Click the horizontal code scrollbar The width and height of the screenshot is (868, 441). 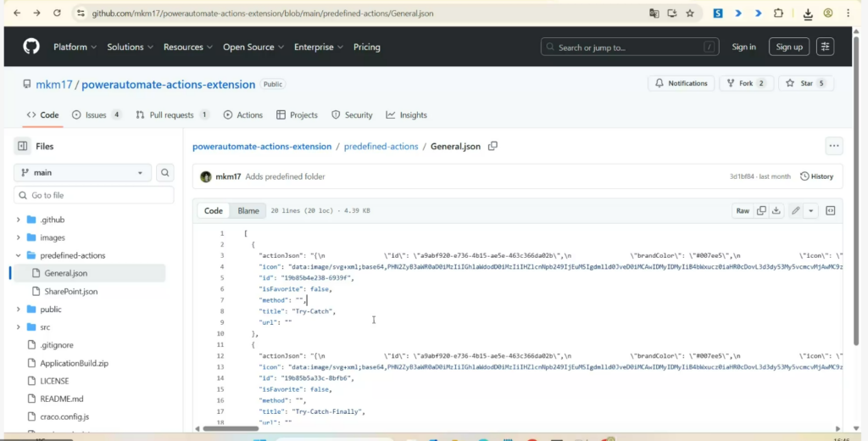231,428
